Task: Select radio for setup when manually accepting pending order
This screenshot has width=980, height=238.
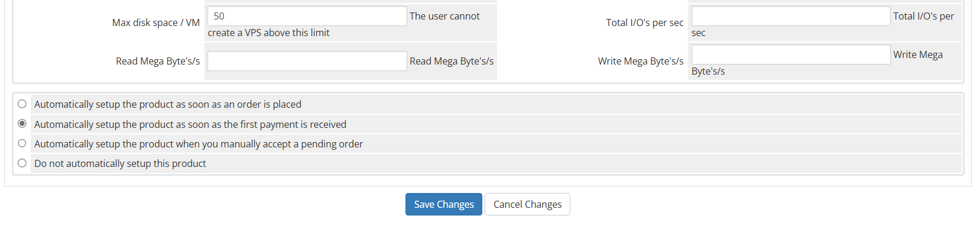Action: (22, 143)
